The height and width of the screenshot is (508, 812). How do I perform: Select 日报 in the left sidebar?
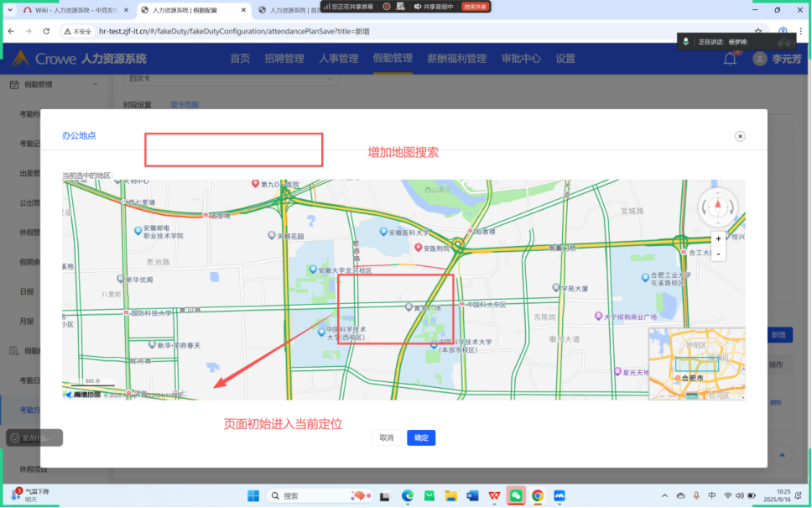[x=26, y=292]
